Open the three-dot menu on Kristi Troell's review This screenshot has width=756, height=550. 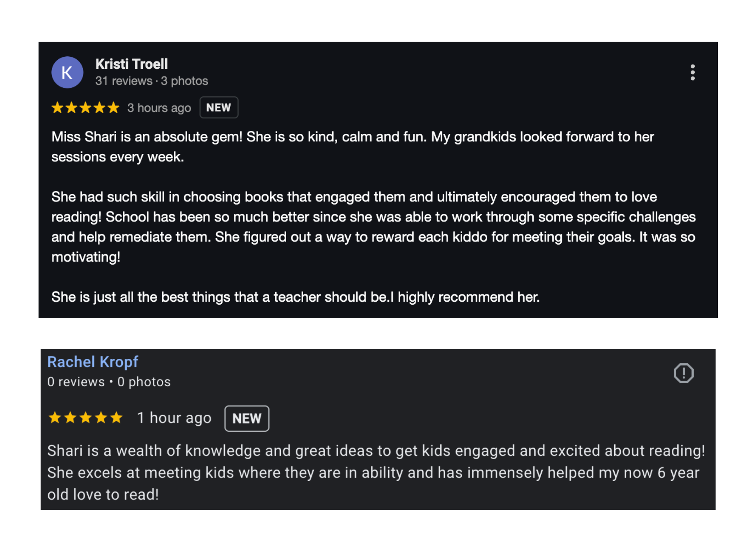[x=692, y=72]
